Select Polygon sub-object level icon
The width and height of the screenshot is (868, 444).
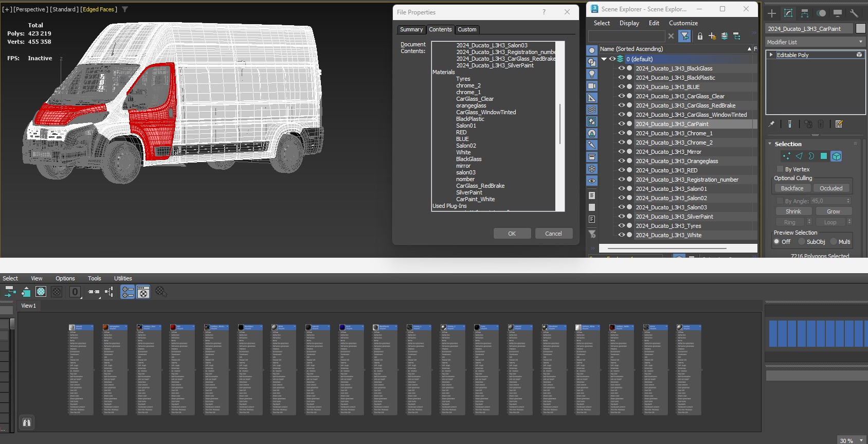824,156
